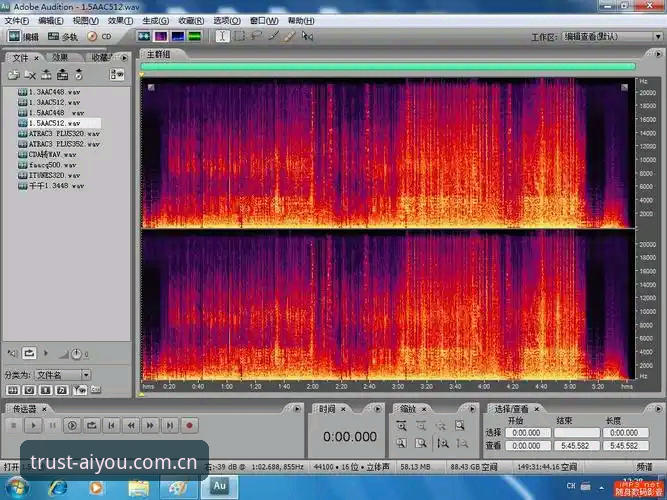The height and width of the screenshot is (500, 667).
Task: Click the Import File folder icon
Action: click(14, 75)
